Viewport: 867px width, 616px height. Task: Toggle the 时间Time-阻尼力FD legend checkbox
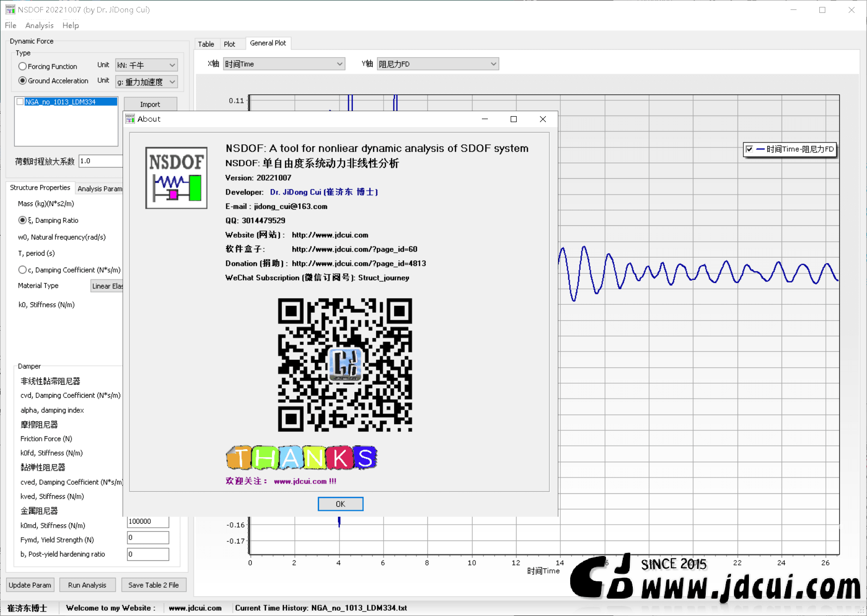pyautogui.click(x=749, y=149)
